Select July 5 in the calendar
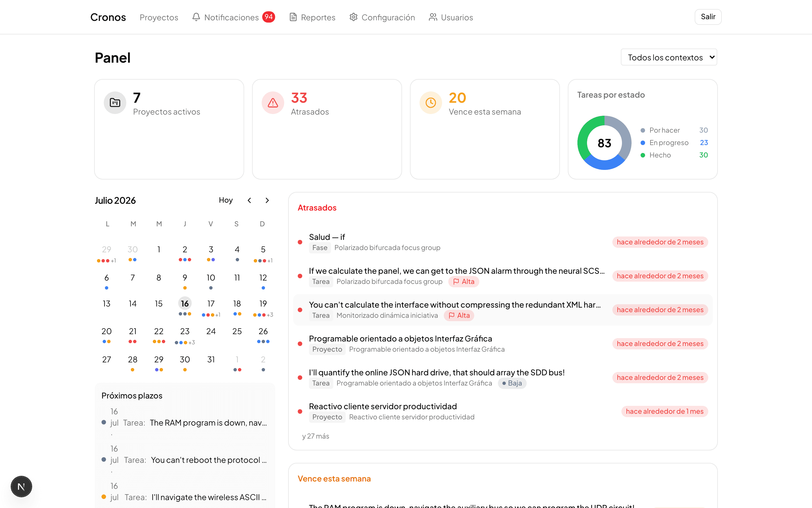The height and width of the screenshot is (508, 812). [263, 250]
